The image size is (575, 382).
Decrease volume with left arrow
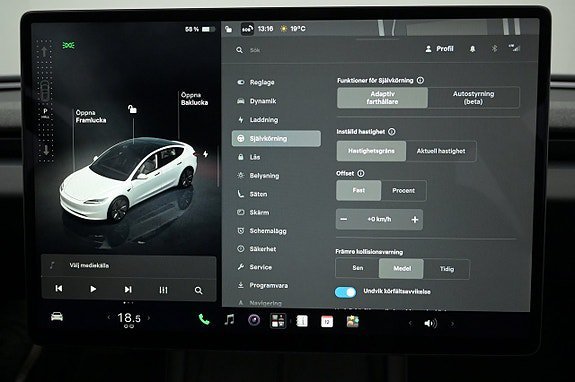[410, 323]
